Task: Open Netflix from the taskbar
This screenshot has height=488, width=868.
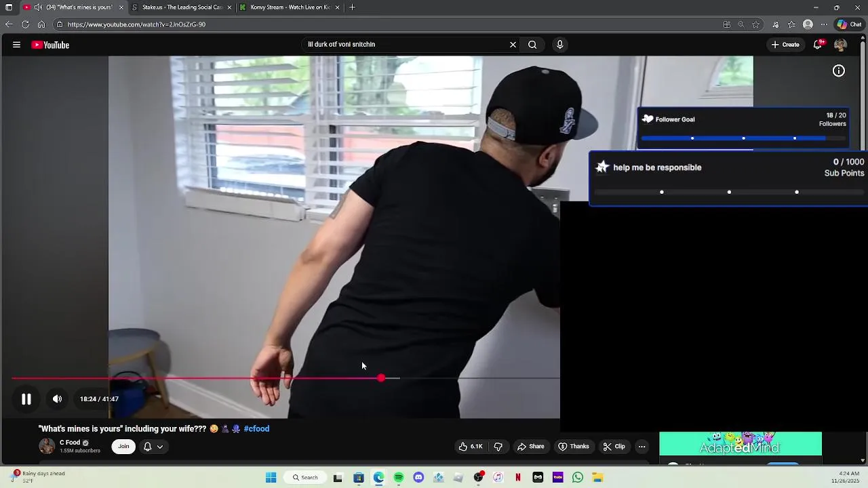Action: click(x=518, y=477)
